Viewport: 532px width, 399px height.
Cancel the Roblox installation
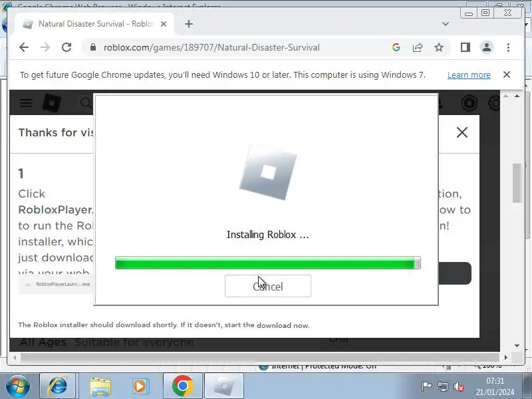268,286
